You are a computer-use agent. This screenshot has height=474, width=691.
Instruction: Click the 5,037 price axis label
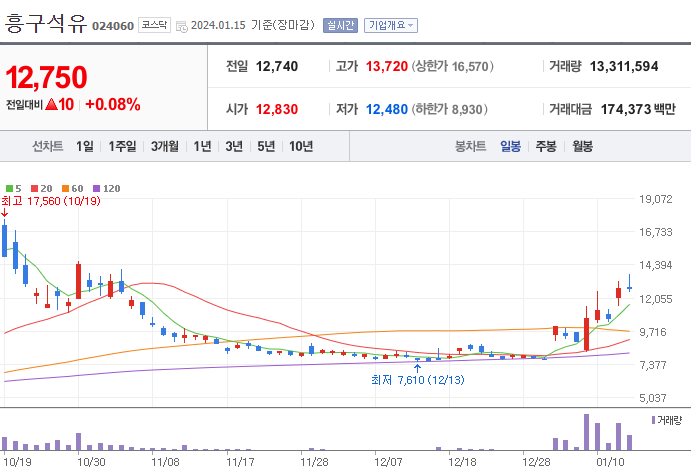pos(653,398)
